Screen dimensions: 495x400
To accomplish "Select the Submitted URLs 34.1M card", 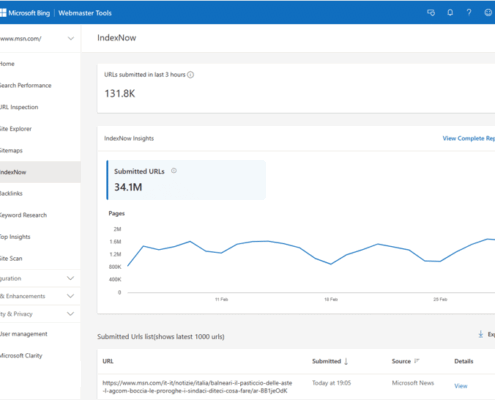I will pos(186,180).
